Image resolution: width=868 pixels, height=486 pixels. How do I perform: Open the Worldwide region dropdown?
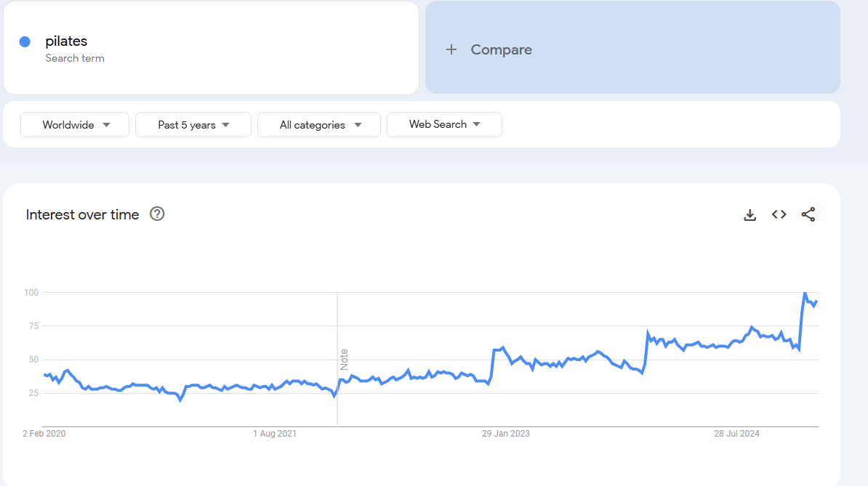click(75, 125)
